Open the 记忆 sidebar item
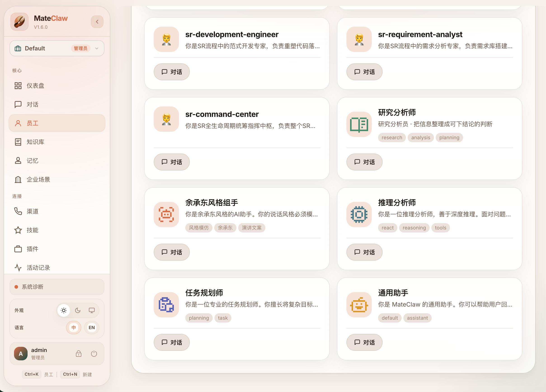 [57, 161]
